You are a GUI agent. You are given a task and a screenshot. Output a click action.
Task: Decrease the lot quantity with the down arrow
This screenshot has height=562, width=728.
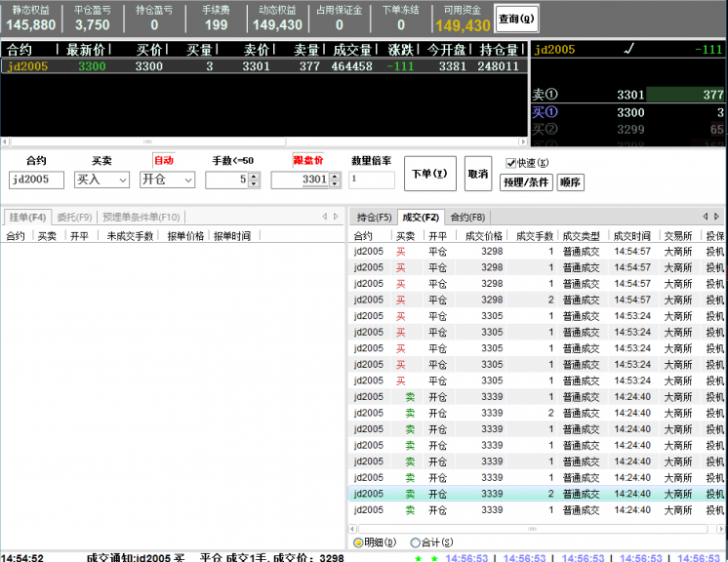pos(254,183)
